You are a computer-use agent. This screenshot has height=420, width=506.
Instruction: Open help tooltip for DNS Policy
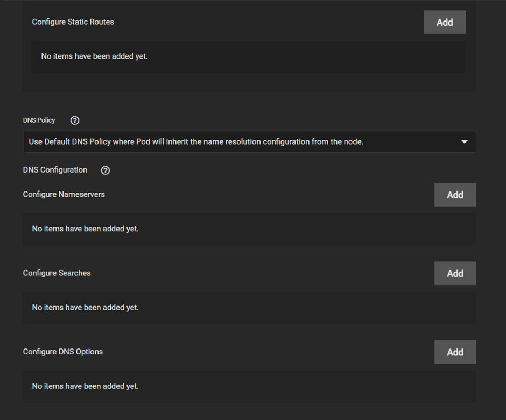[74, 120]
